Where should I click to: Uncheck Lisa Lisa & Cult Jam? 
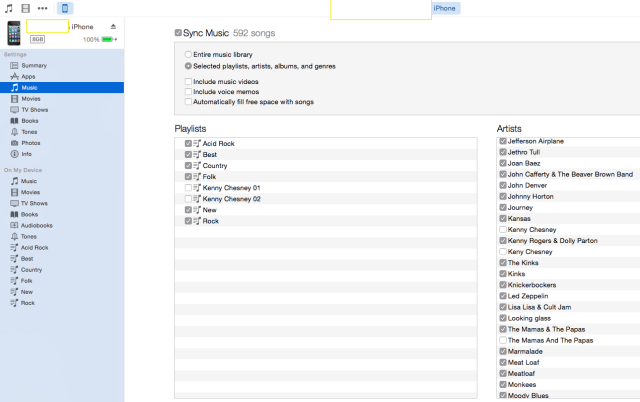pyautogui.click(x=503, y=307)
